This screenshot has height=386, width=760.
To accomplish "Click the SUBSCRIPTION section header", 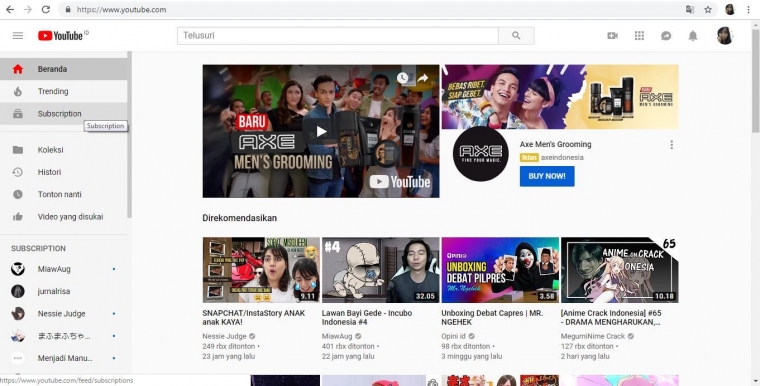I will click(x=38, y=248).
